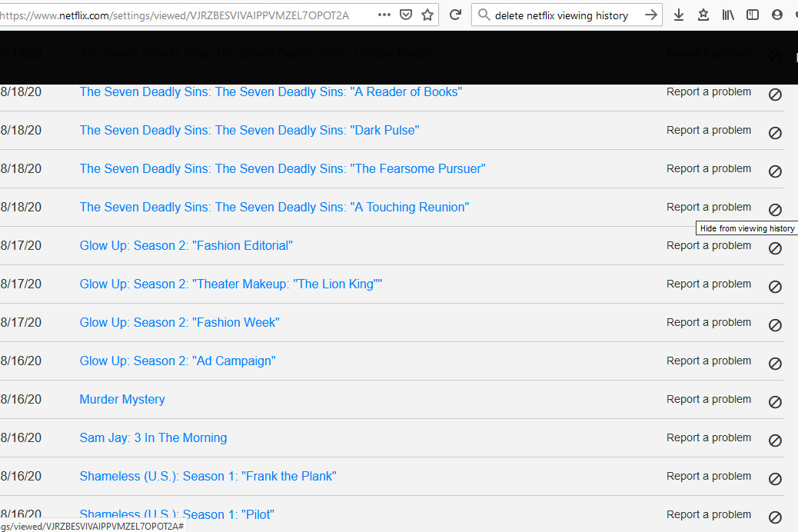Hide "Ad Campaign" from viewing history
Screen dimensions: 798x532
click(775, 364)
